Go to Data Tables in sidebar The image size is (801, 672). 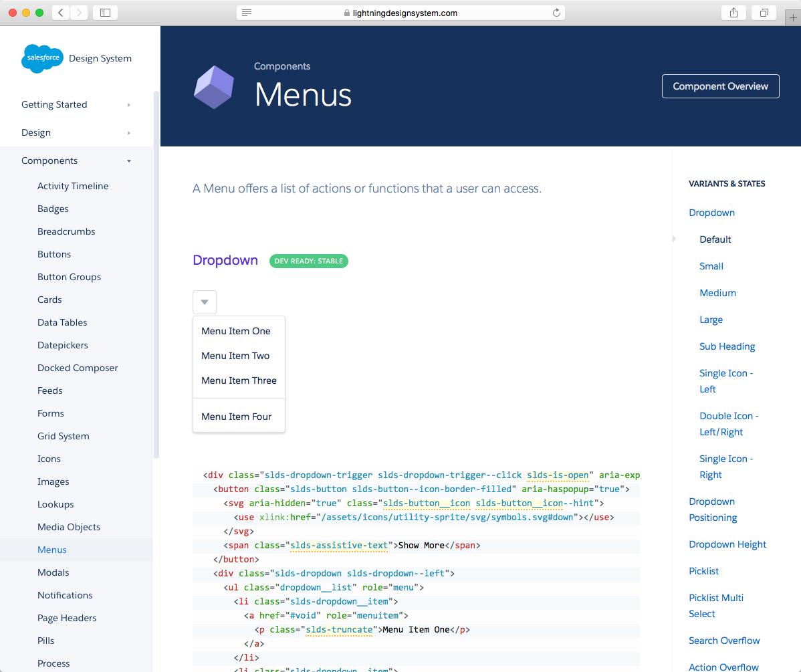point(62,322)
